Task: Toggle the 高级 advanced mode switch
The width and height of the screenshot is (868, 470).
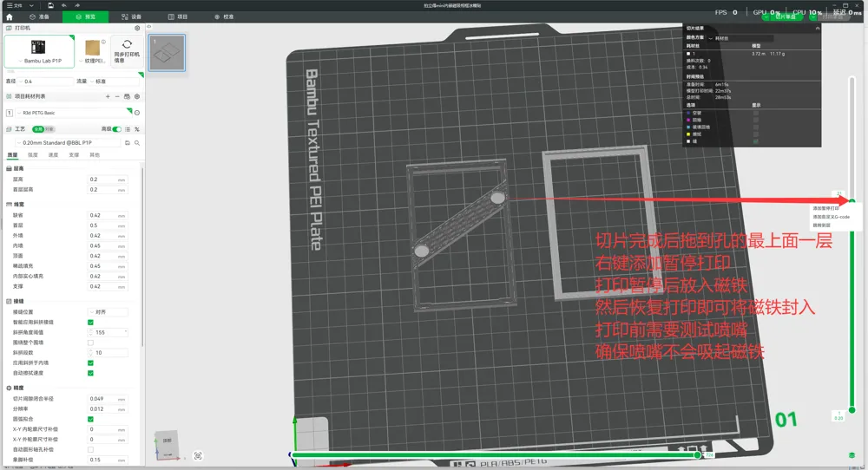Action: click(117, 129)
